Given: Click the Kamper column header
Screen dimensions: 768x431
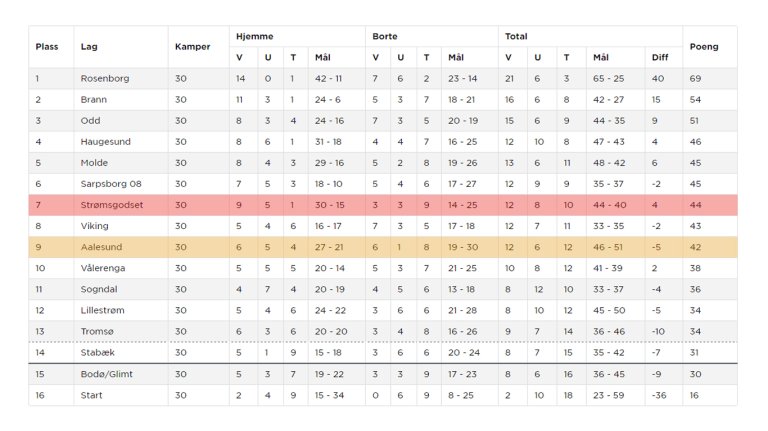Looking at the screenshot, I should tap(192, 47).
